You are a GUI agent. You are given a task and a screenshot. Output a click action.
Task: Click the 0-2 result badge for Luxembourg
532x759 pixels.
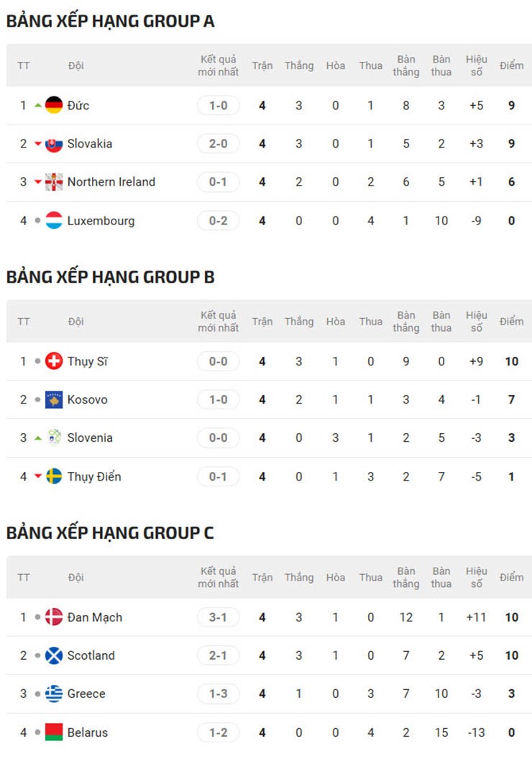point(219,220)
